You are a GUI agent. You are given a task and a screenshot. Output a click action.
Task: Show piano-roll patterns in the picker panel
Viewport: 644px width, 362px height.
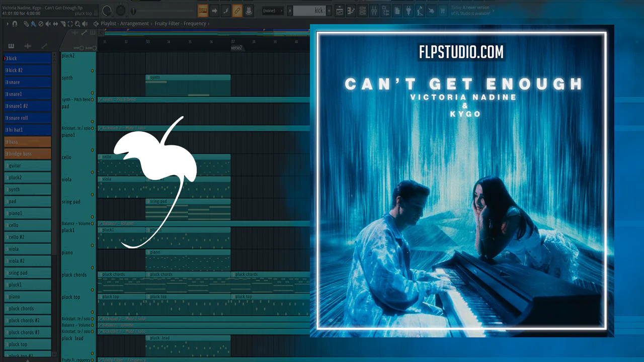[x=11, y=46]
